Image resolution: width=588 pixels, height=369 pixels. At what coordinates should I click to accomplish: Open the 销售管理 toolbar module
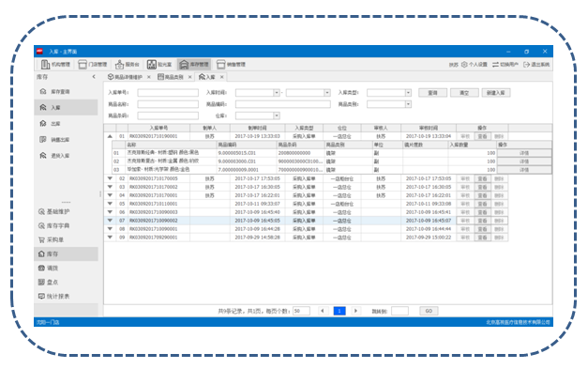tap(231, 65)
